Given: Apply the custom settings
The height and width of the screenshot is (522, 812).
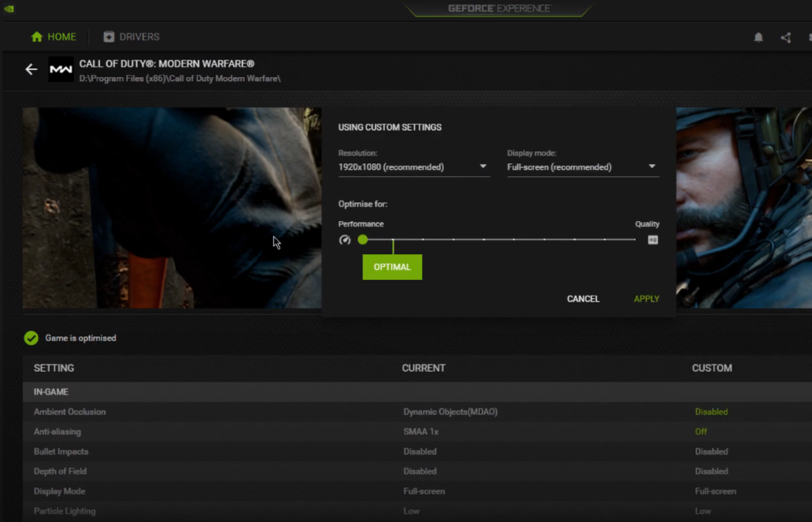Looking at the screenshot, I should click(646, 299).
